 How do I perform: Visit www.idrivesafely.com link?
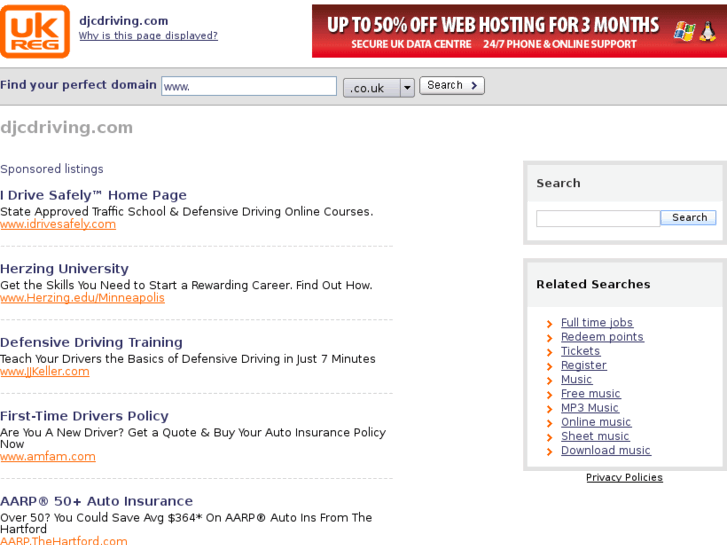point(58,224)
